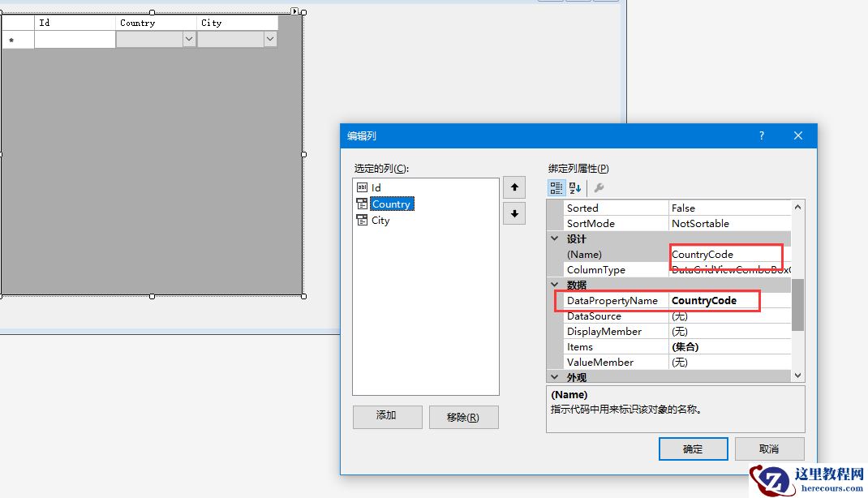Image resolution: width=868 pixels, height=498 pixels.
Task: Close the 编辑列 dialog
Action: pos(797,135)
